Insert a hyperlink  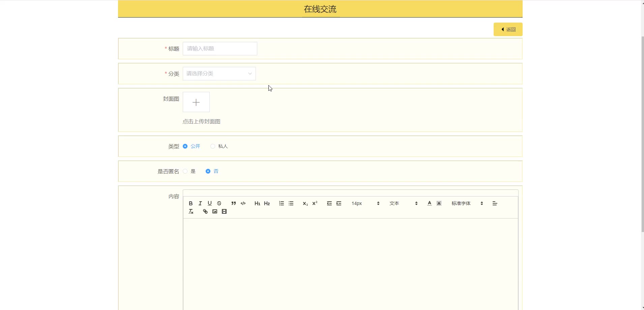pos(205,211)
